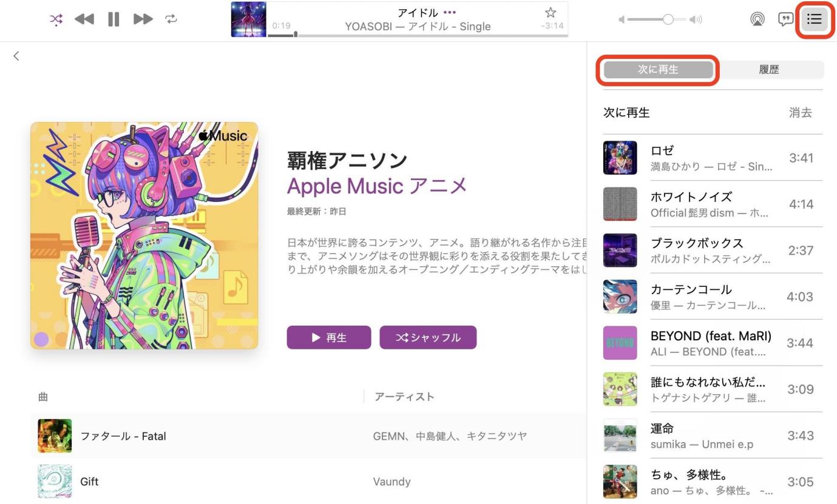Clear the queue with 消去
This screenshot has height=504, width=837.
pos(801,113)
